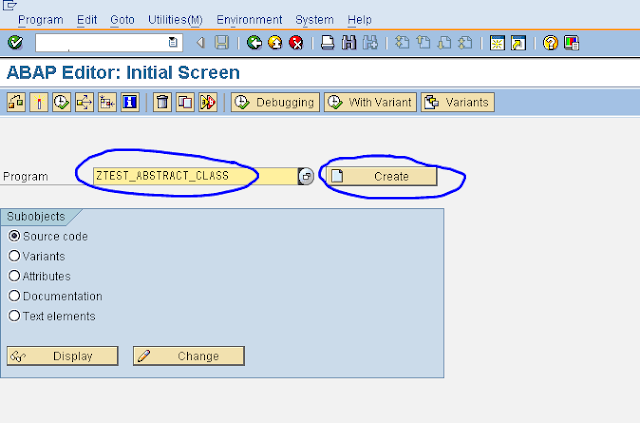Image resolution: width=640 pixels, height=423 pixels.
Task: Select the Documentation radio button
Action: click(14, 296)
